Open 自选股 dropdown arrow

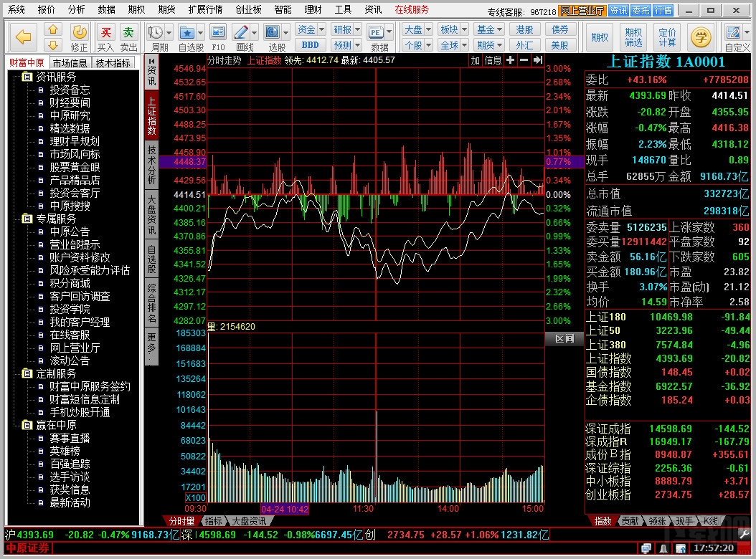tap(200, 33)
